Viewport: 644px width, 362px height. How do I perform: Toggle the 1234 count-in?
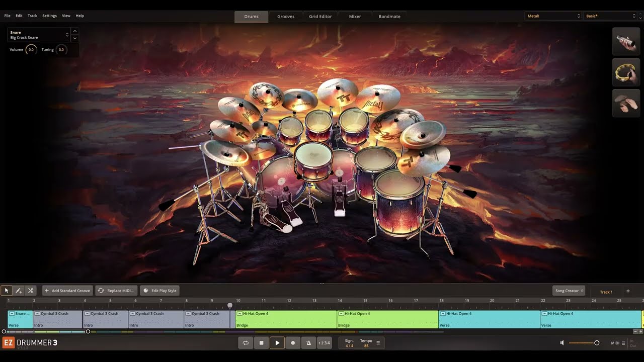[x=325, y=343]
